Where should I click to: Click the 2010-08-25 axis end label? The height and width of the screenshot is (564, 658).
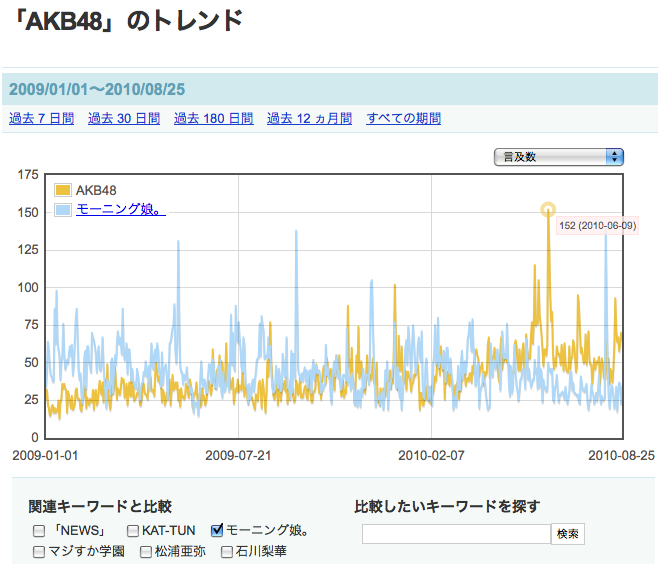(621, 455)
